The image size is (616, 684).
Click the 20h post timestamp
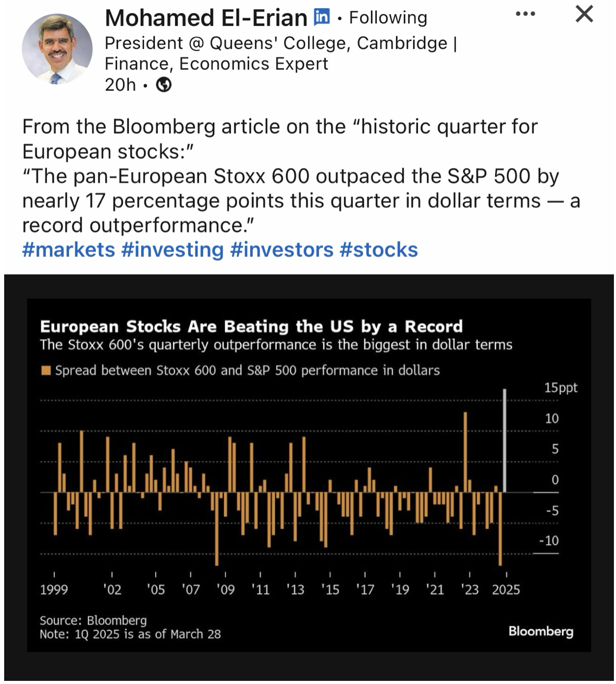[120, 84]
